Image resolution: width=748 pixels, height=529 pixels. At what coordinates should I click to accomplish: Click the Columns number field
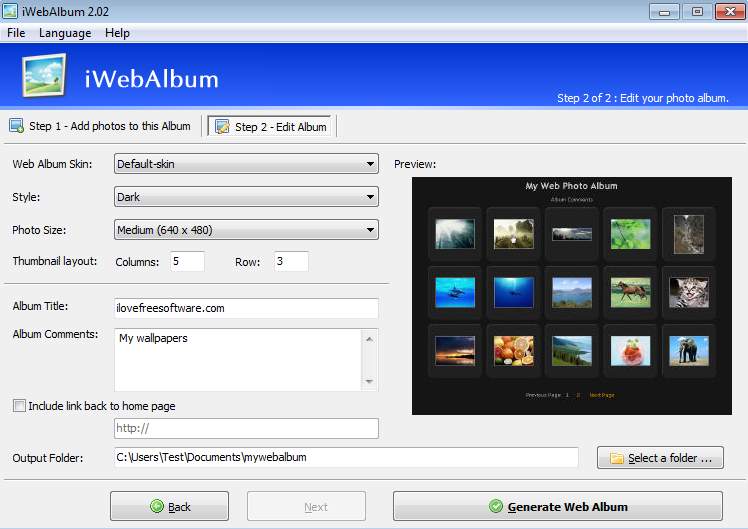tap(187, 262)
